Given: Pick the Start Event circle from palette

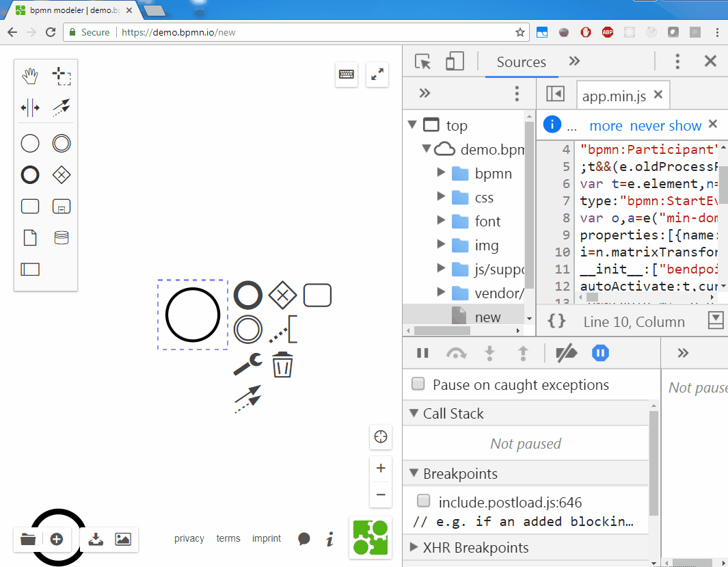Looking at the screenshot, I should pos(29,143).
